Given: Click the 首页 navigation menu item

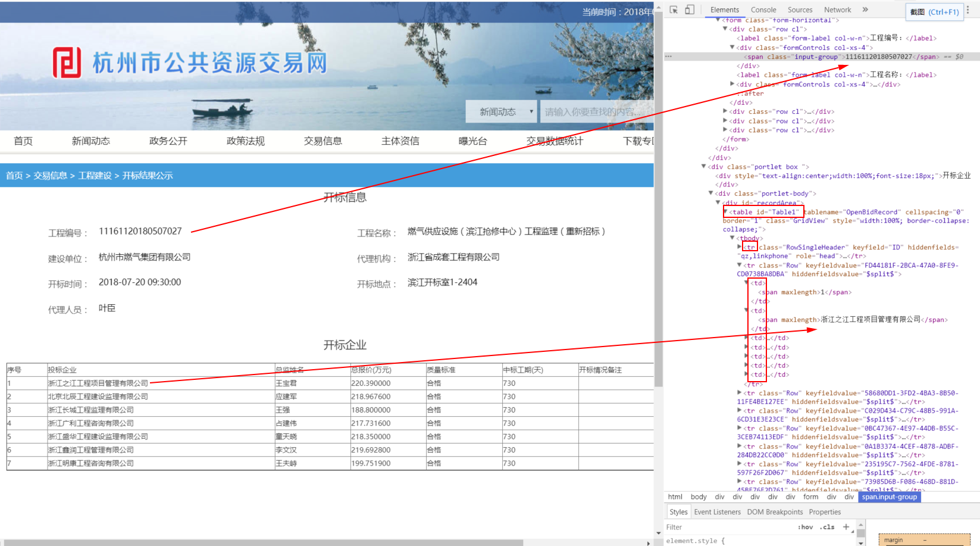Looking at the screenshot, I should tap(23, 141).
